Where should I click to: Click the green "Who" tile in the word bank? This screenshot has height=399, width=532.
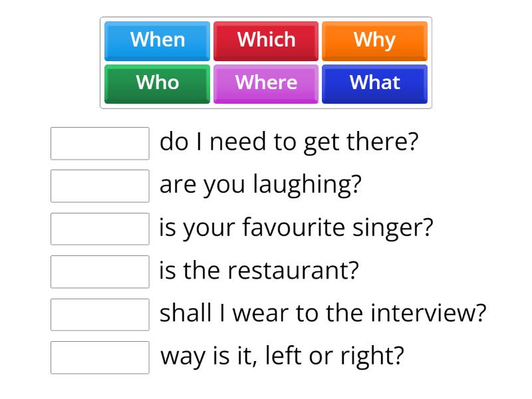point(157,83)
